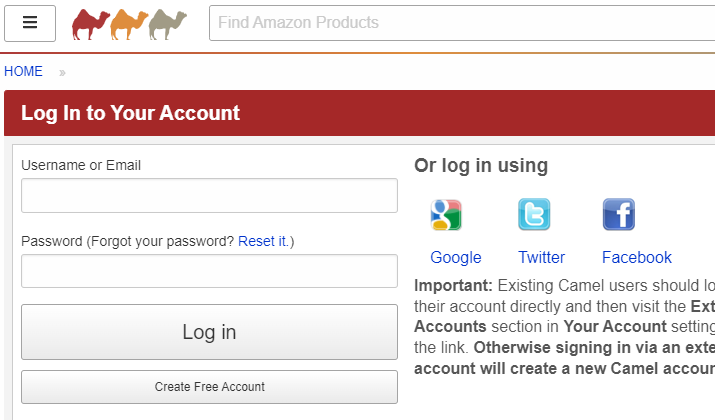Open the Google text link
Image resolution: width=715 pixels, height=420 pixels.
456,258
